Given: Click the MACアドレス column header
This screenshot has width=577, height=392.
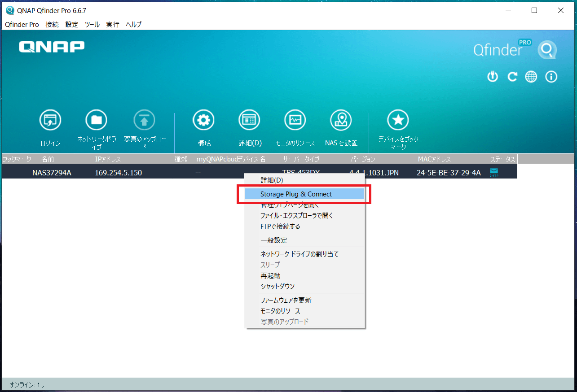Looking at the screenshot, I should click(x=434, y=159).
